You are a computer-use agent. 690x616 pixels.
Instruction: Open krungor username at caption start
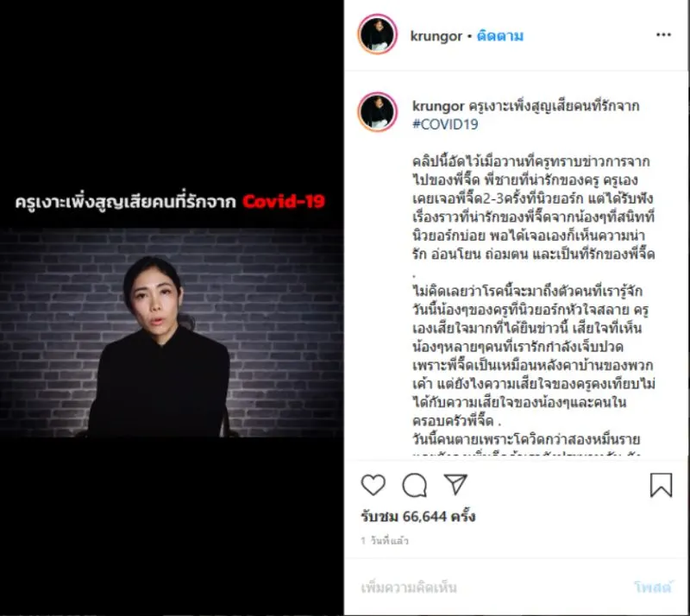click(438, 106)
